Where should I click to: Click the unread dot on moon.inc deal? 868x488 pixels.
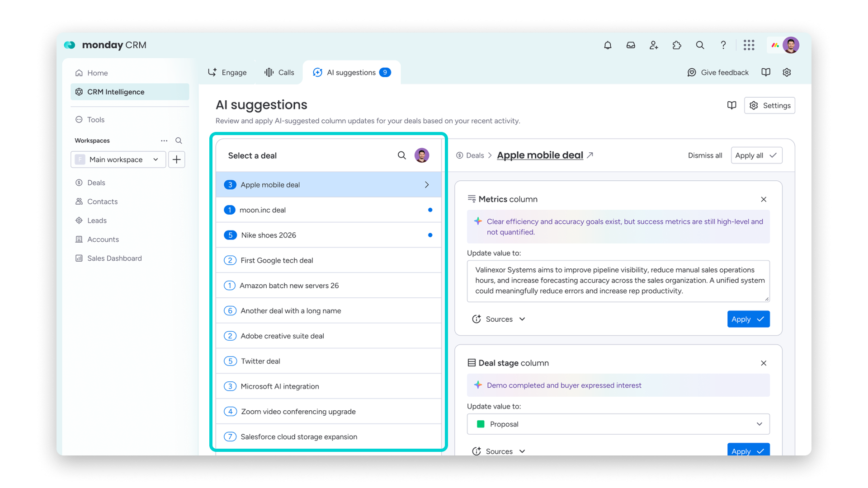[x=430, y=210]
